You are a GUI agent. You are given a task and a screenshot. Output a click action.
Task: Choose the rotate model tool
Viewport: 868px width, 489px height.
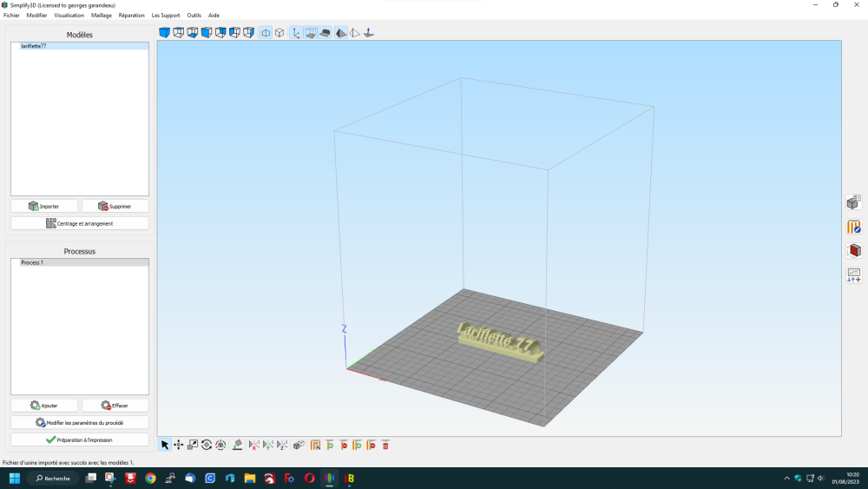click(x=207, y=445)
